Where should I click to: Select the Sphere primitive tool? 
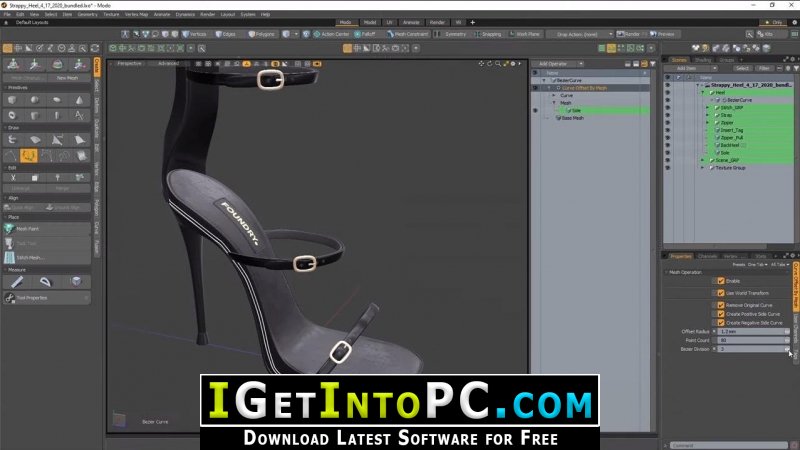point(35,100)
